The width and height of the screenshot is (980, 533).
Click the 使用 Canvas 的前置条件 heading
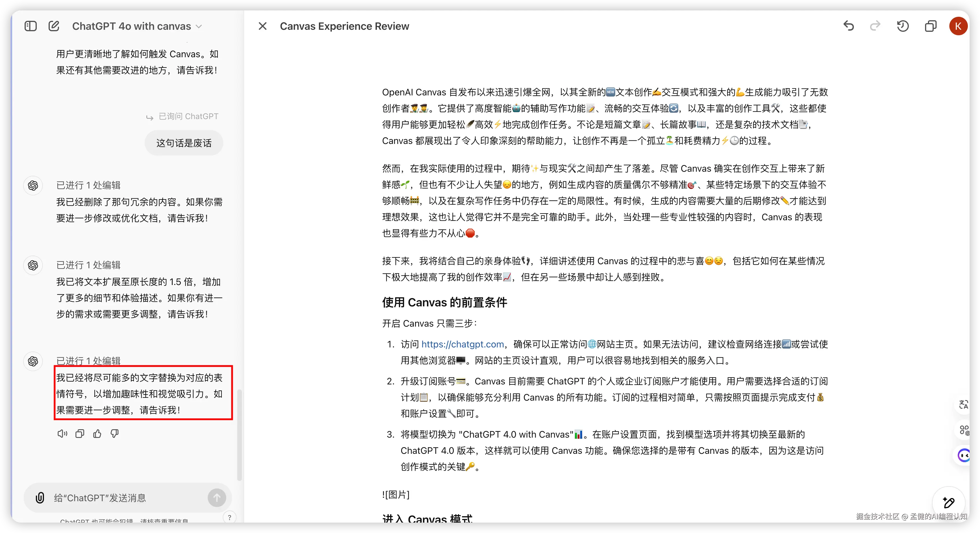(x=444, y=302)
